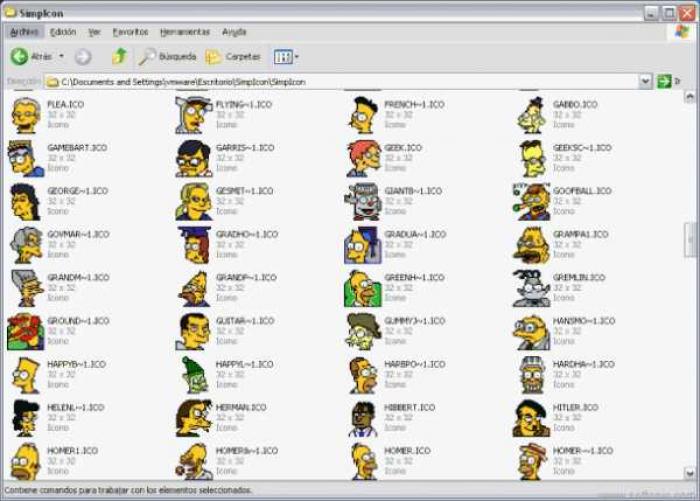700x501 pixels.
Task: Open the Herramientas menu
Action: click(185, 32)
